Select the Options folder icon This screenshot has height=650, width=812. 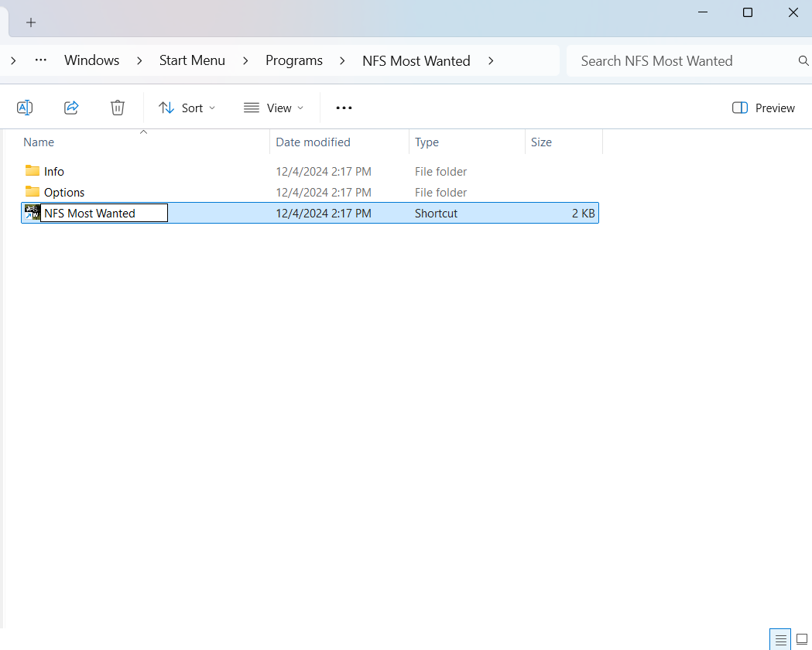coord(32,191)
